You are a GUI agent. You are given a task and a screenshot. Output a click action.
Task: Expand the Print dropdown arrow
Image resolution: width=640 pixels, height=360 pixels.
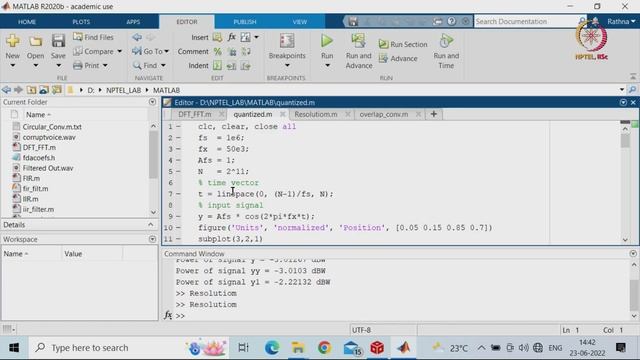pos(105,65)
